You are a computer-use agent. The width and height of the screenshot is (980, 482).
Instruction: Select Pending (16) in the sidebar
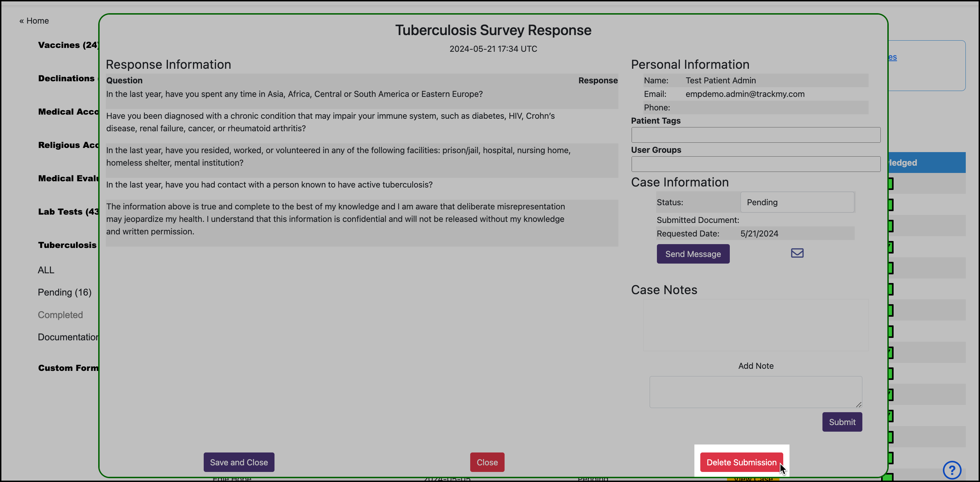coord(65,292)
